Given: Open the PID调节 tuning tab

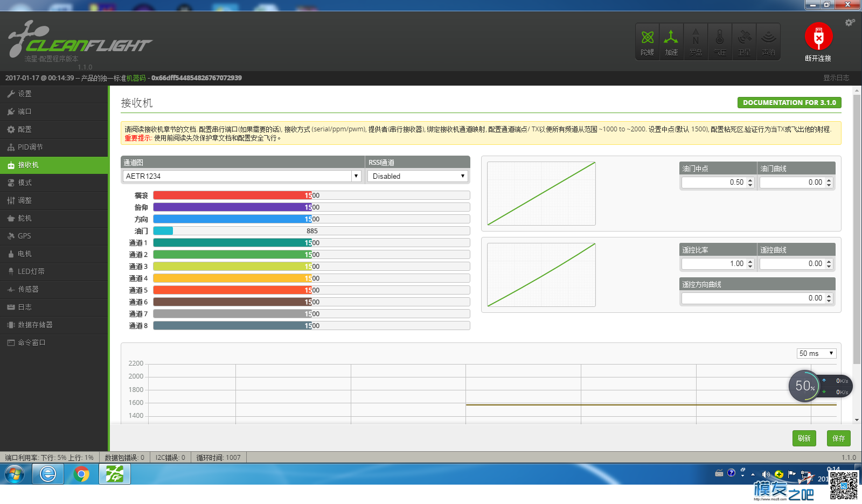Looking at the screenshot, I should pyautogui.click(x=54, y=147).
